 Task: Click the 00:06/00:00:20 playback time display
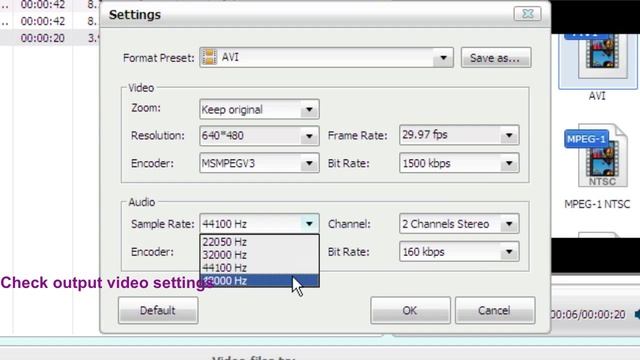tap(588, 314)
